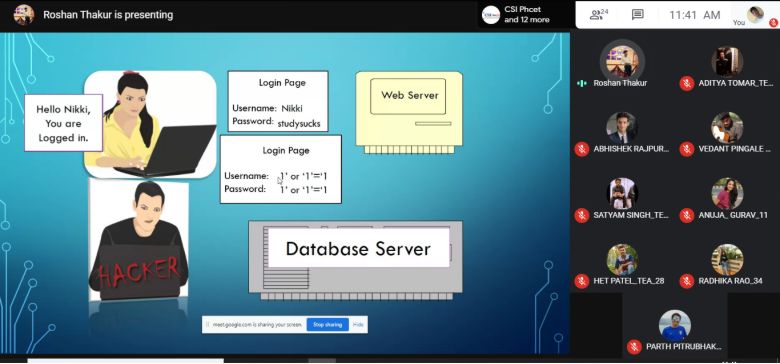
Task: Click ADITYA TOMAR's muted microphone icon
Action: 686,84
